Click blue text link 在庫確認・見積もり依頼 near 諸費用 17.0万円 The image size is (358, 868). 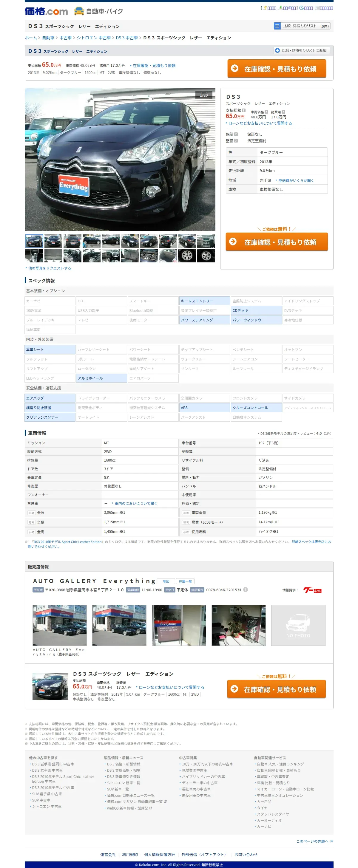point(154,66)
